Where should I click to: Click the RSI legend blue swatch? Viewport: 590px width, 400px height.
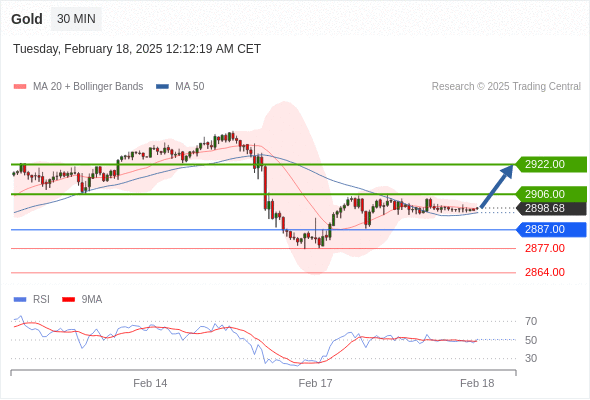pos(20,300)
